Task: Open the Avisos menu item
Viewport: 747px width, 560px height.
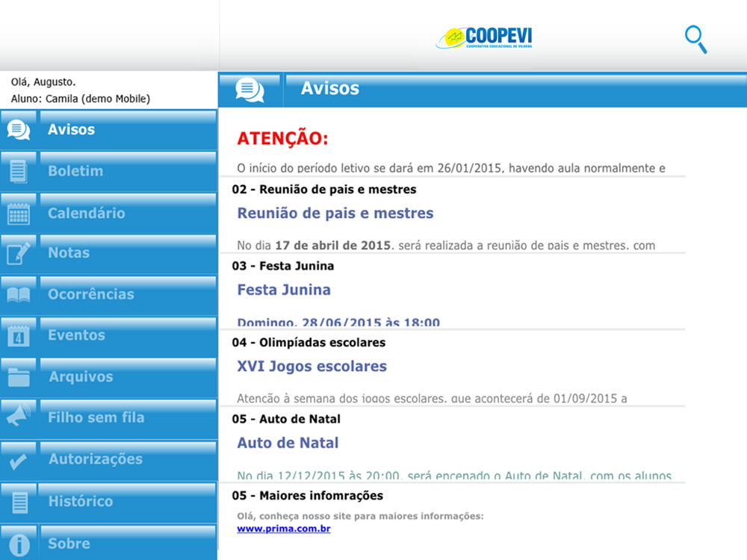Action: [x=108, y=129]
